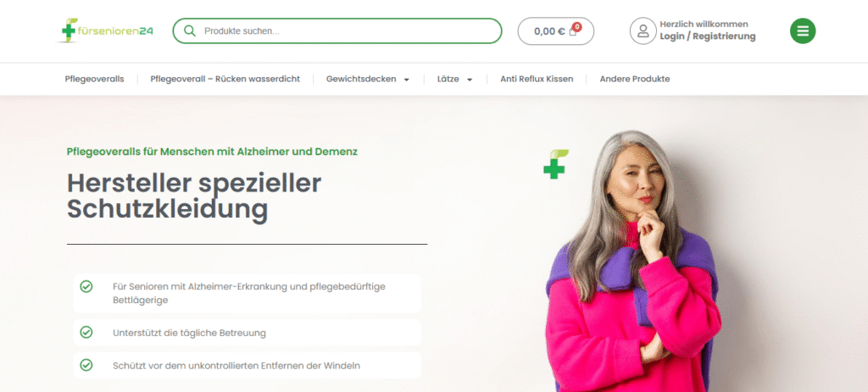Screen dimensions: 868x392
Task: Click the user account avatar icon
Action: (x=643, y=31)
